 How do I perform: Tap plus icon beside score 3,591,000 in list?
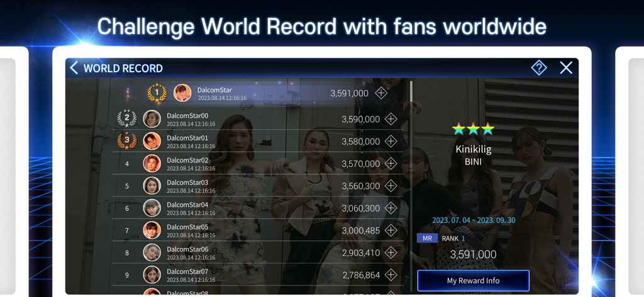point(381,93)
